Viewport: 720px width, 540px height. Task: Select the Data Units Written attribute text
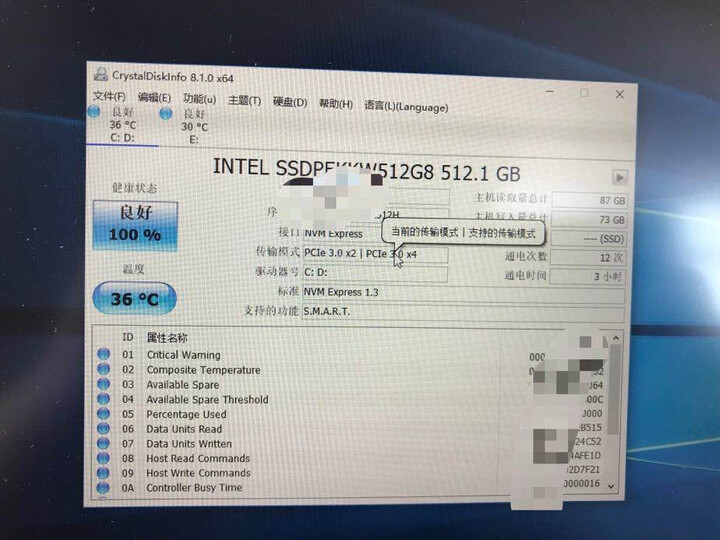(189, 444)
